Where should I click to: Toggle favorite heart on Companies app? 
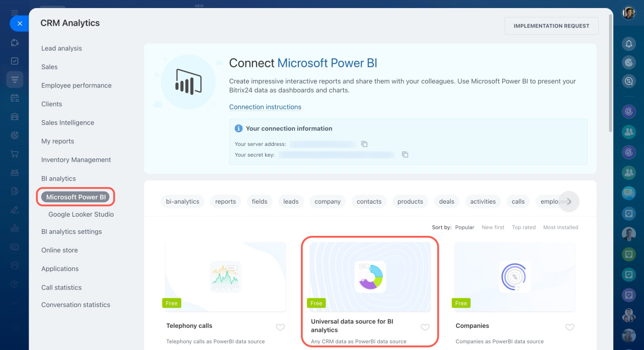click(x=570, y=327)
